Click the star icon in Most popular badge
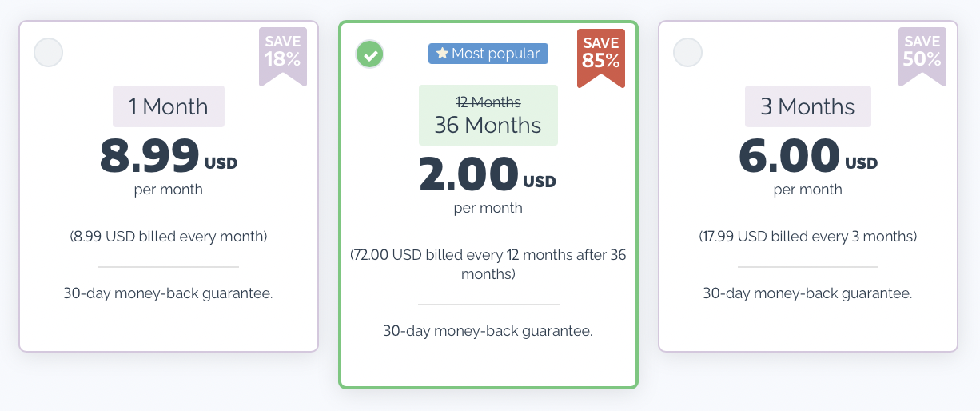 pos(442,54)
